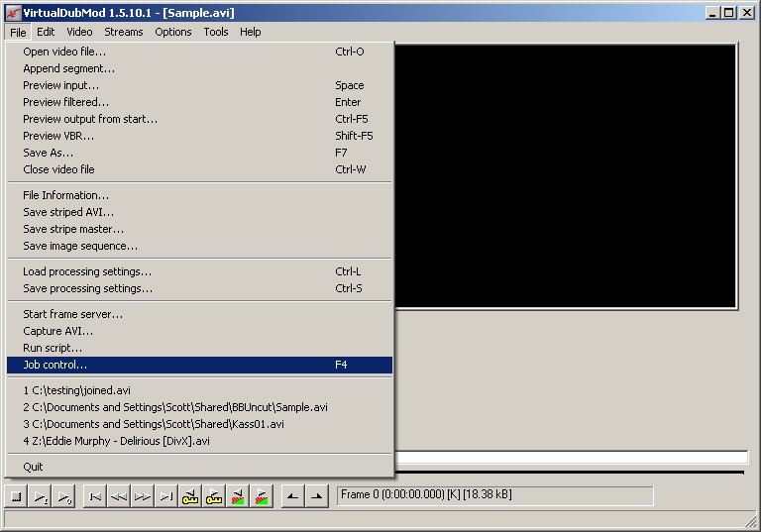This screenshot has width=761, height=532.
Task: Play the output video preview
Action: [x=63, y=496]
